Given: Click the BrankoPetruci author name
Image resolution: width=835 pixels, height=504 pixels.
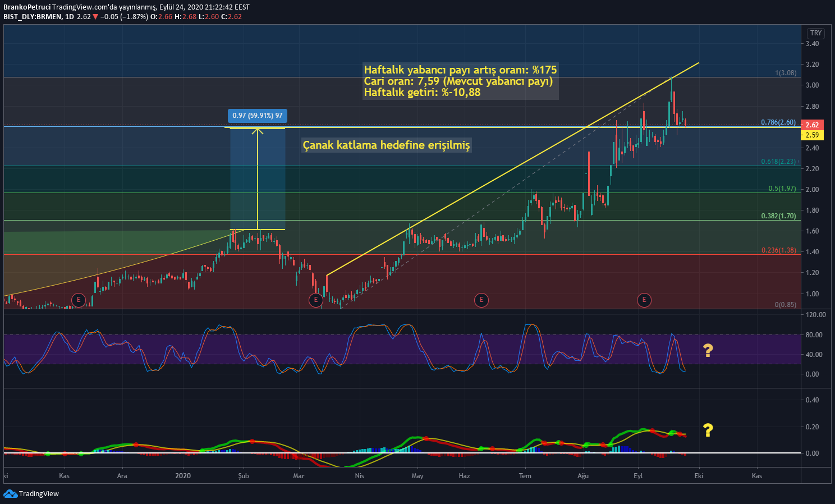Looking at the screenshot, I should click(x=27, y=7).
